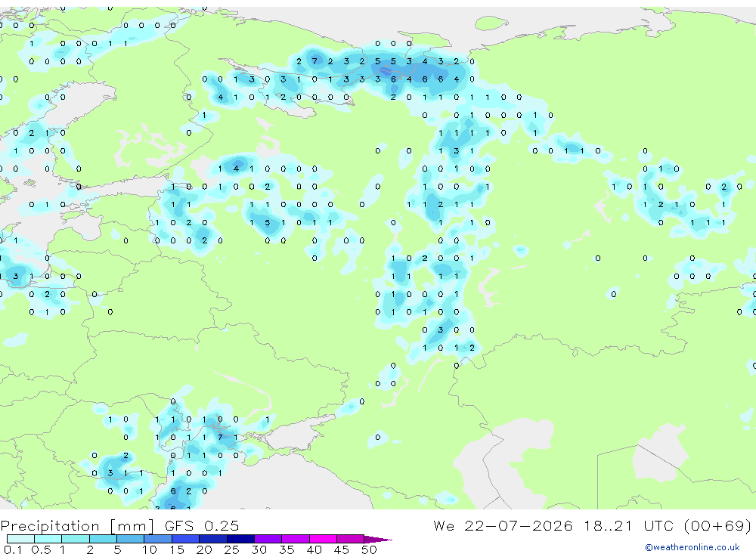Click the 0.1–0.5 mm lightest cyan legend swatch

[x=20, y=539]
